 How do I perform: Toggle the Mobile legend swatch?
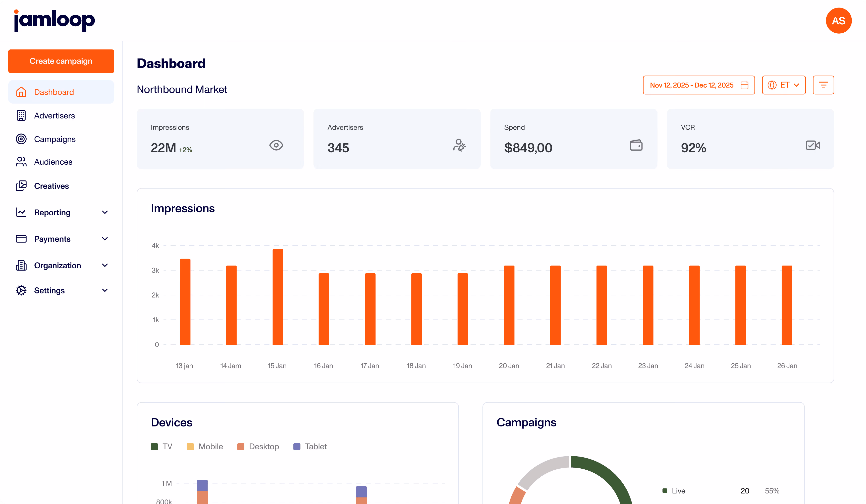(x=190, y=447)
